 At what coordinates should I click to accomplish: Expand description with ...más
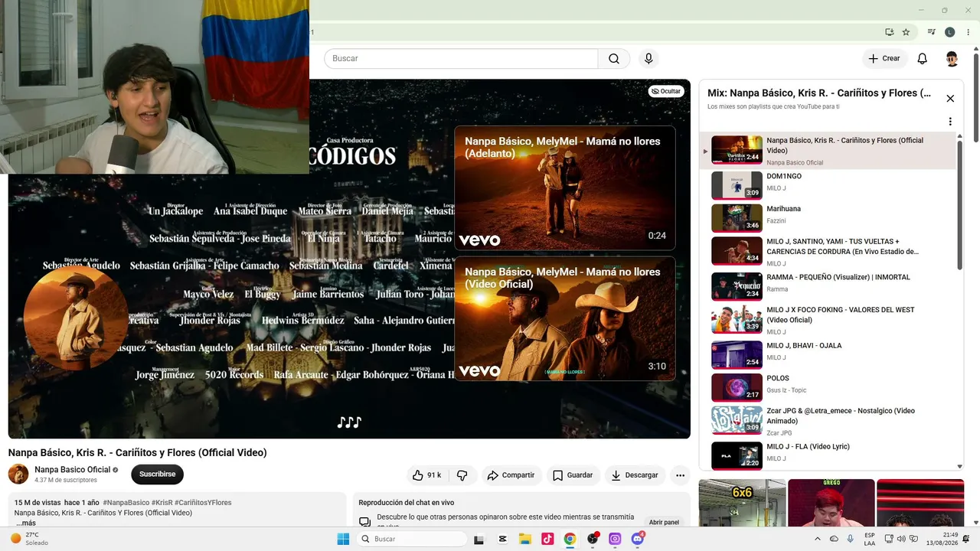[26, 523]
